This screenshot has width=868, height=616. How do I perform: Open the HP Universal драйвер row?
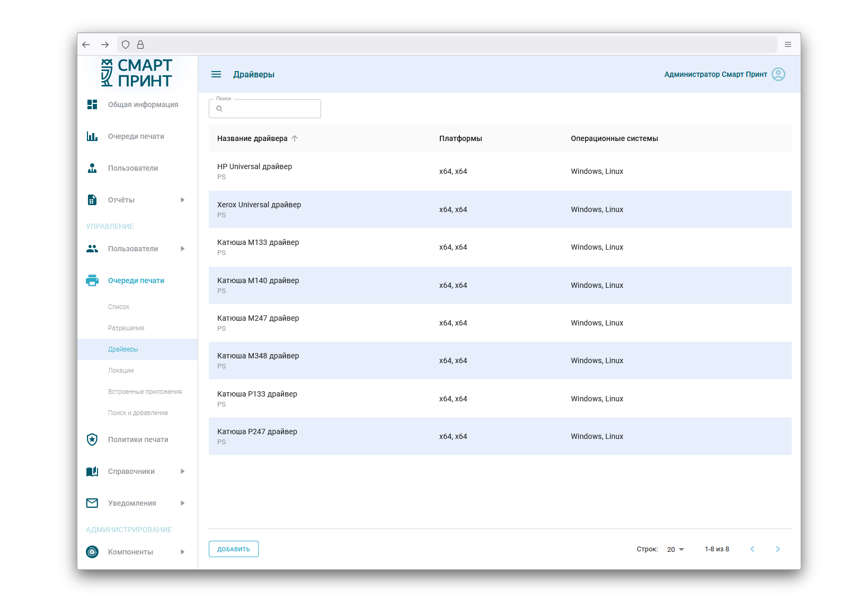click(x=500, y=171)
